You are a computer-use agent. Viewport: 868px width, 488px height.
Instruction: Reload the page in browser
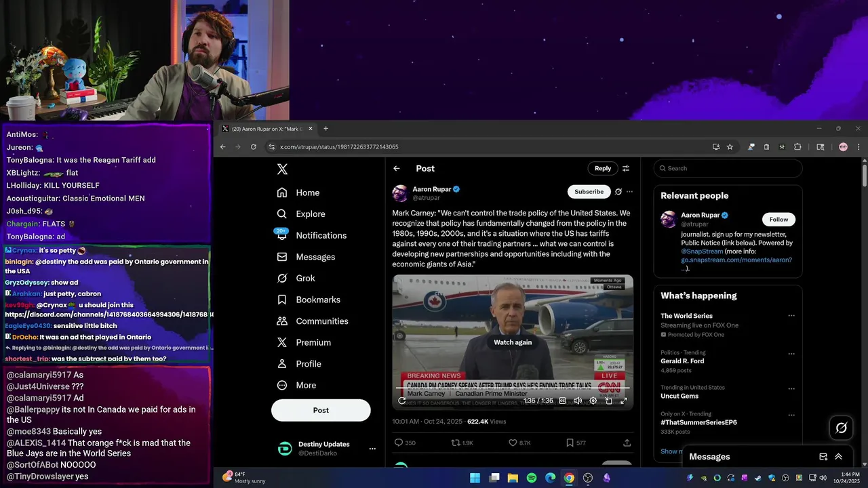pos(253,147)
